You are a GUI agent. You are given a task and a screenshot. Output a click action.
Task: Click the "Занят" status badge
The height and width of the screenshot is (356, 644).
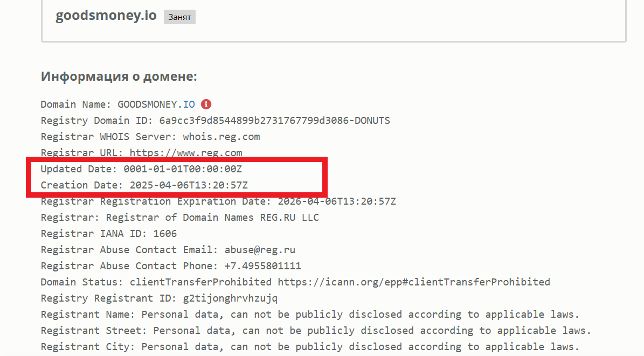click(179, 17)
